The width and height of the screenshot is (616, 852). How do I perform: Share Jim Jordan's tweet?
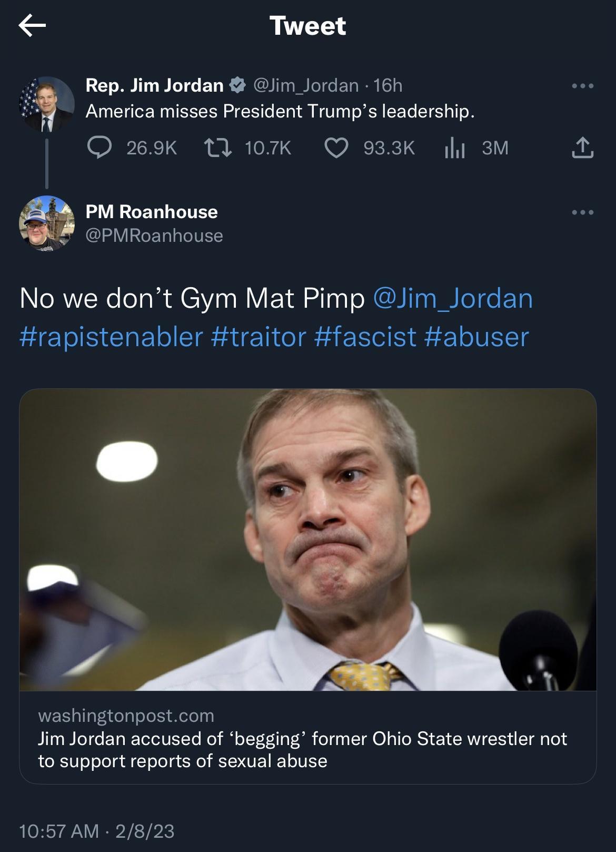pos(582,148)
